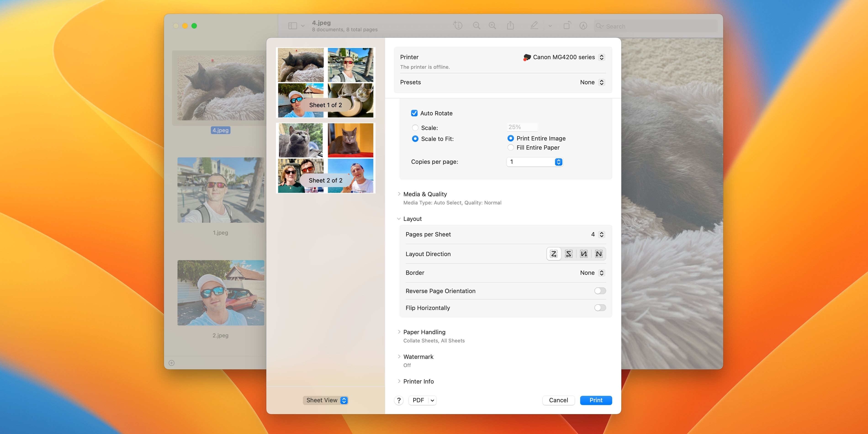
Task: Expand the Watermark section
Action: click(399, 357)
